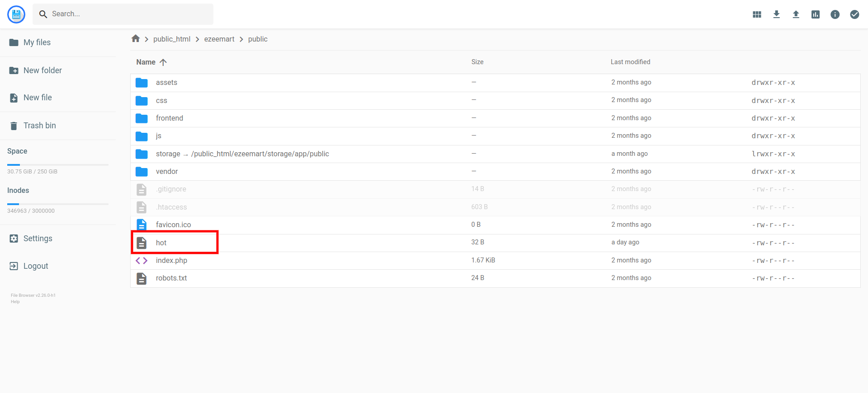Open the Trash bin section
The image size is (868, 393).
tap(39, 126)
